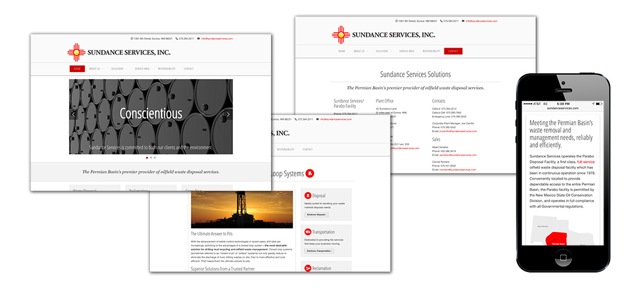The height and width of the screenshot is (293, 644).
Task: Expand About Us dropdown on the contact page
Action: [361, 52]
